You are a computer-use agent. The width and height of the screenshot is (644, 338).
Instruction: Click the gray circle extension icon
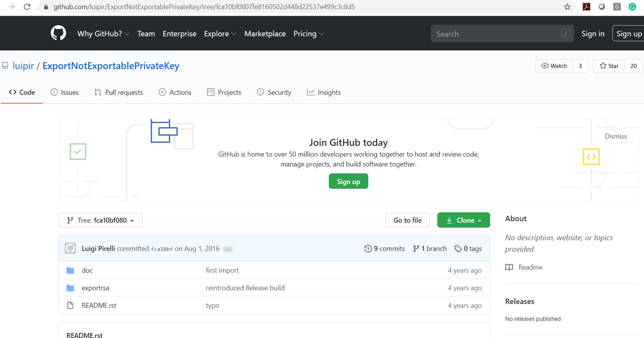tap(602, 7)
